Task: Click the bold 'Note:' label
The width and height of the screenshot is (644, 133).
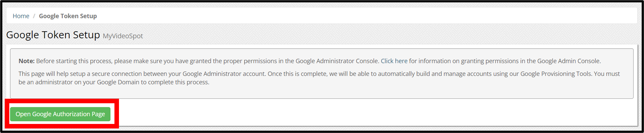Action: pos(27,61)
